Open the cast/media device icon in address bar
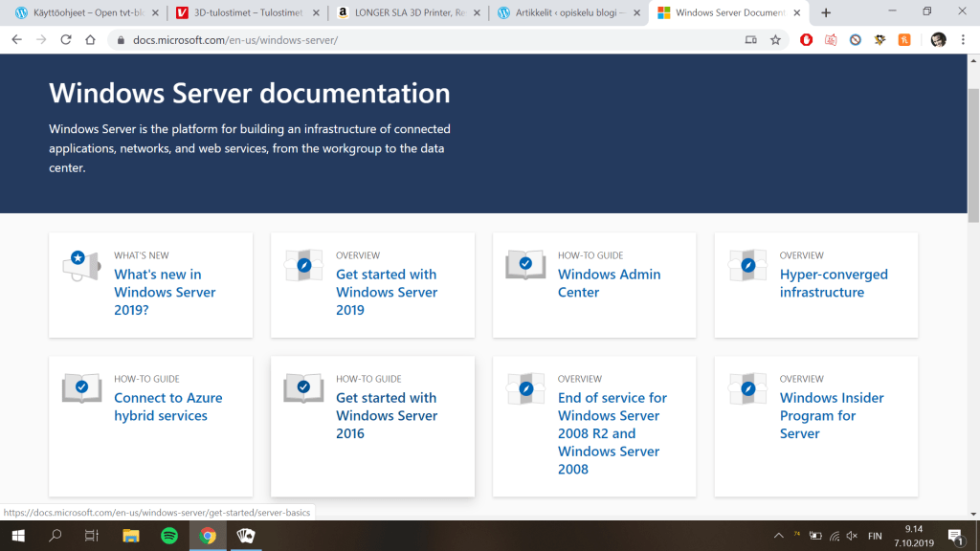The image size is (980, 551). 751,40
